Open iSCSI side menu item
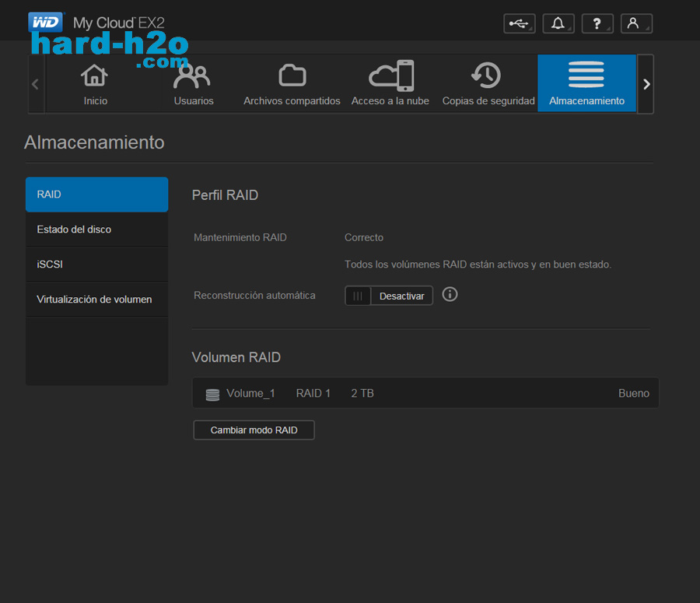Screen dimensions: 700x603 coord(97,264)
